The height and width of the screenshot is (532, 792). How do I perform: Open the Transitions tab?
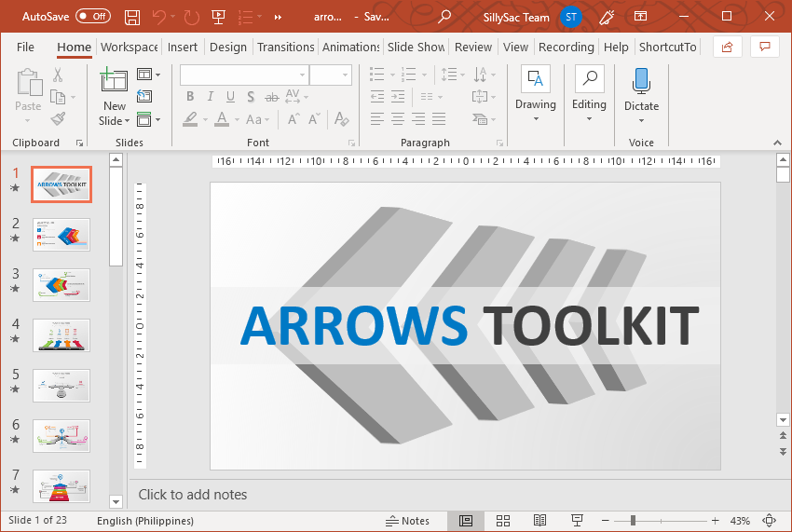click(x=285, y=47)
